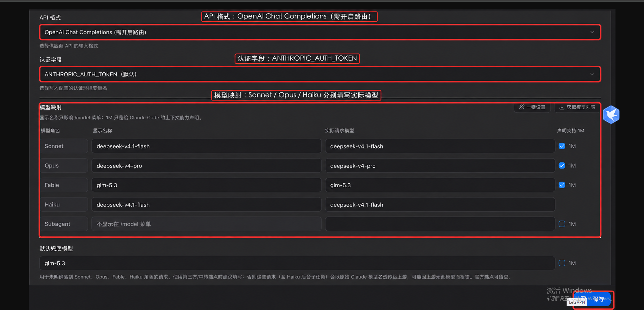This screenshot has height=310, width=644.
Task: Edit the 默认兜底模型 glm-5.3 input field
Action: click(297, 263)
